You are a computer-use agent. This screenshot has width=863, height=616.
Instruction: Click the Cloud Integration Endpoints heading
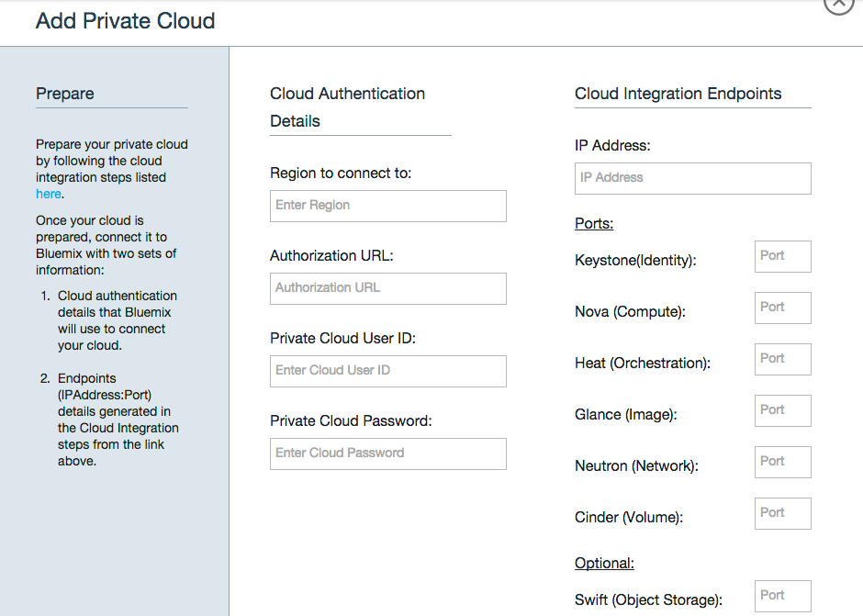pos(678,94)
